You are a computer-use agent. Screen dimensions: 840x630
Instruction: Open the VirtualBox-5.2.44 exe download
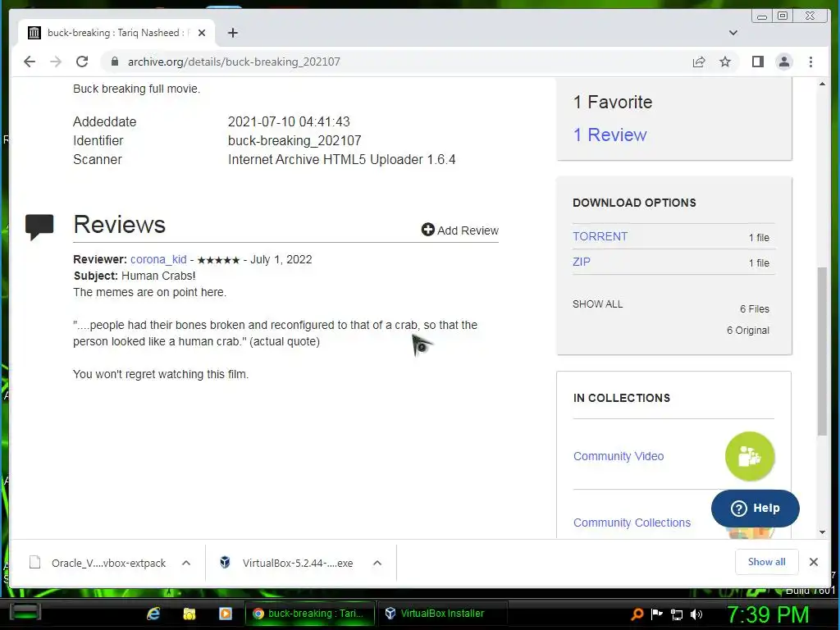286,563
